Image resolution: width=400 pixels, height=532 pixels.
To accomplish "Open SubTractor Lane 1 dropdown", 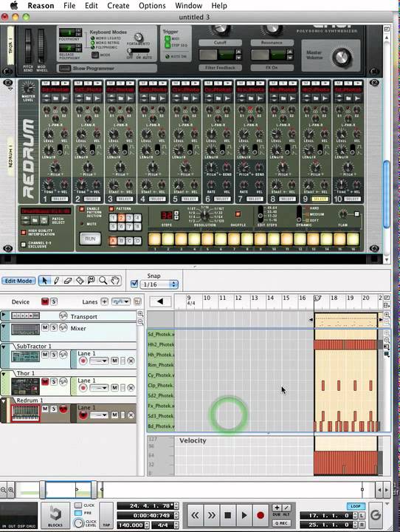I will (x=99, y=361).
